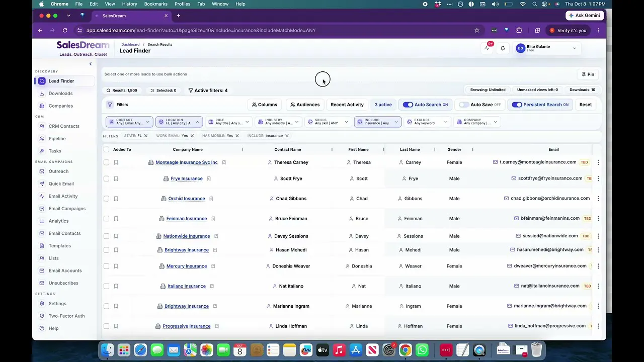Turn off the Auto Search toggle
The image size is (644, 362).
(x=408, y=105)
